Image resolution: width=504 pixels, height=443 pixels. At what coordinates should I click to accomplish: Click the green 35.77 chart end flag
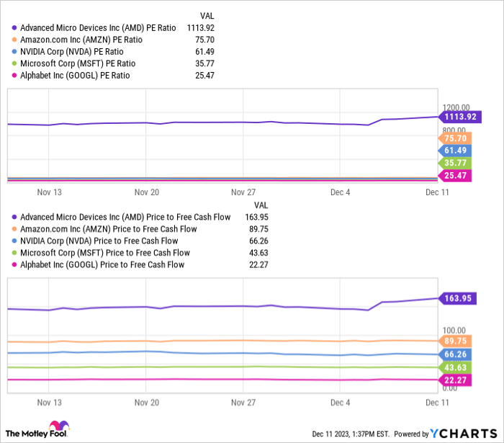455,163
